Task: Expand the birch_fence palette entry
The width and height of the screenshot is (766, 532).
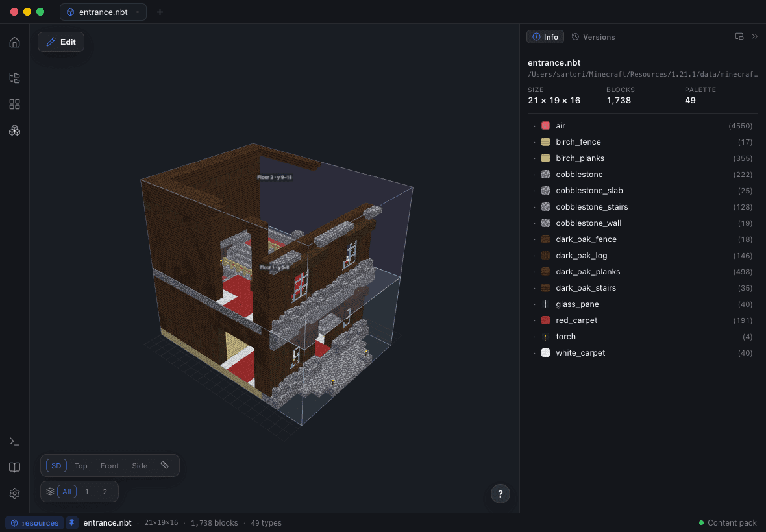Action: (x=534, y=142)
